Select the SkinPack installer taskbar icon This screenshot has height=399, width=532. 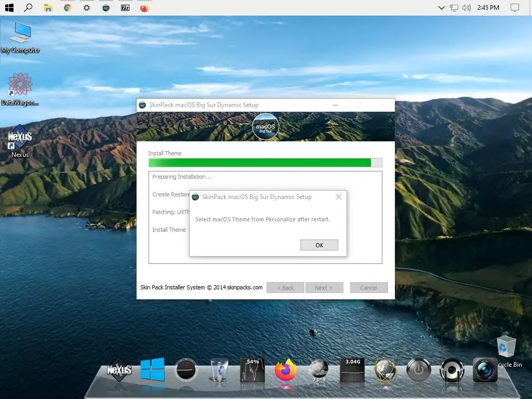[106, 8]
